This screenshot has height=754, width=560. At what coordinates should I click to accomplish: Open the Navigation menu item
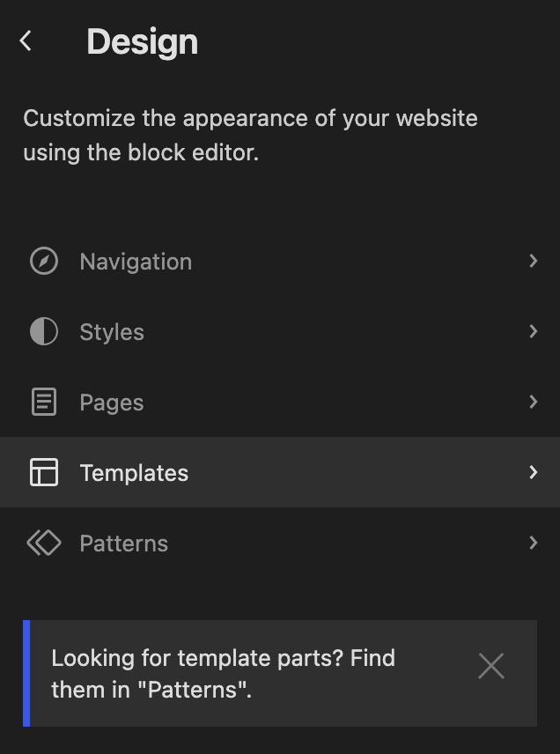click(136, 262)
